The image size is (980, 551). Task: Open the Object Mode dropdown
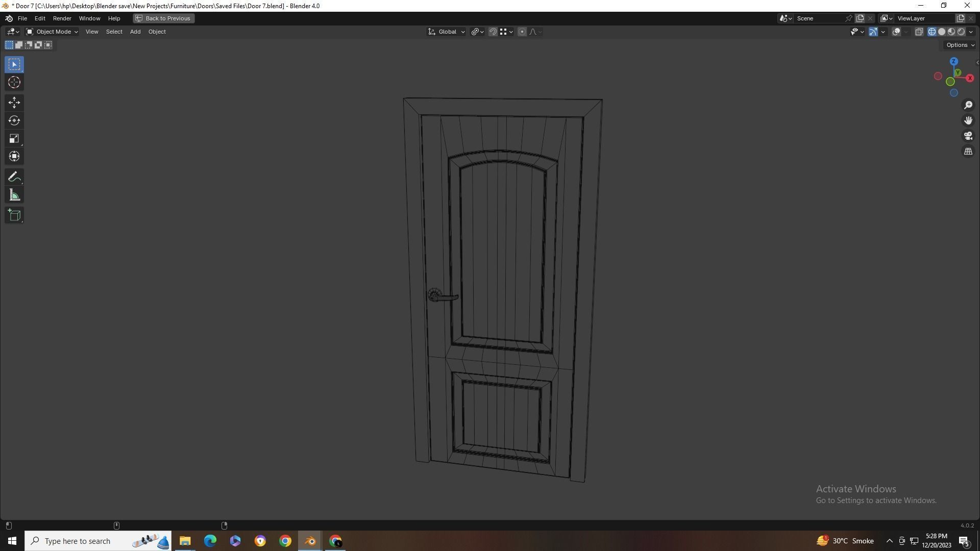[x=52, y=32]
